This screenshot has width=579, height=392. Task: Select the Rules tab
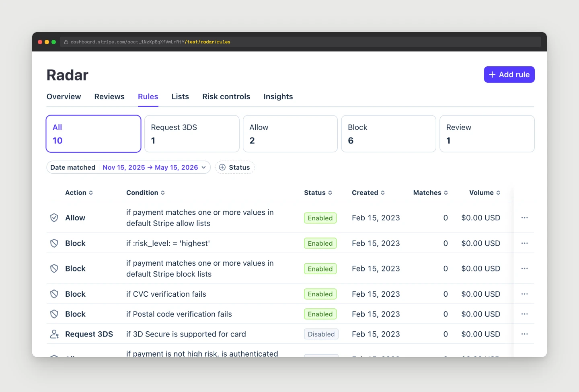148,96
